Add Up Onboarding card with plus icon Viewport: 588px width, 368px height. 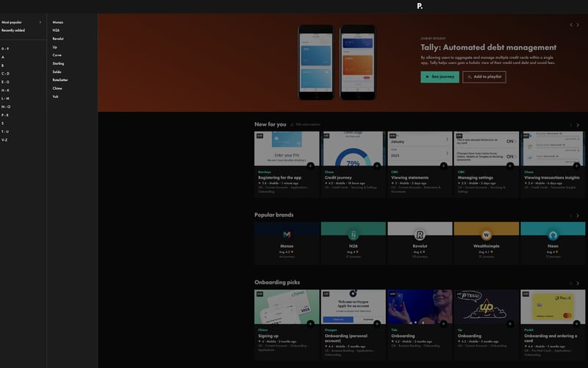click(x=510, y=324)
